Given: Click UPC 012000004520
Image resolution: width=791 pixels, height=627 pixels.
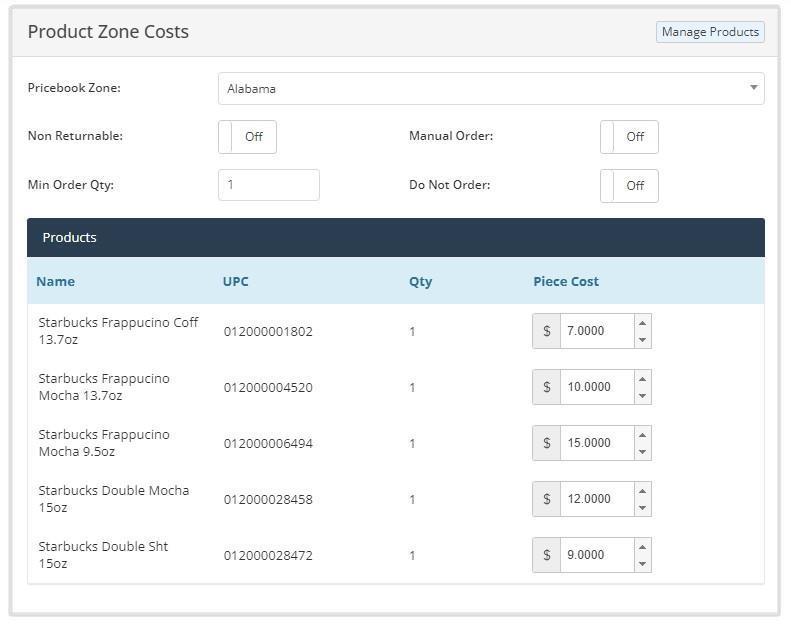Looking at the screenshot, I should click(x=268, y=387).
